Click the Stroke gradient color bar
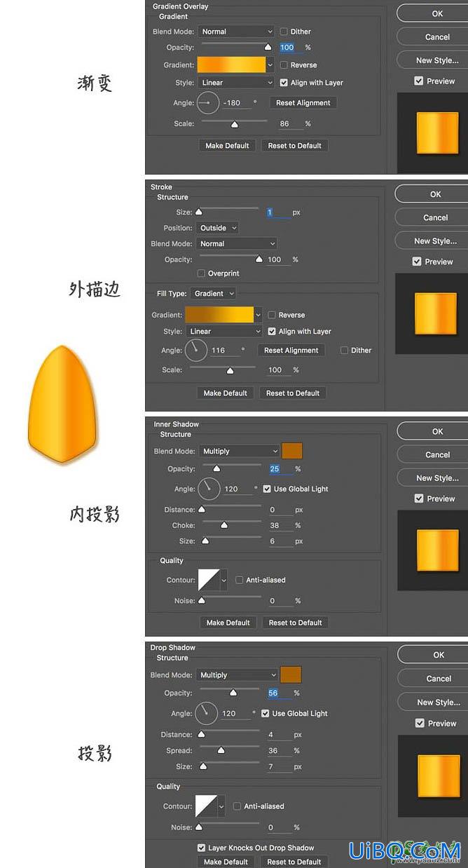 (x=219, y=316)
